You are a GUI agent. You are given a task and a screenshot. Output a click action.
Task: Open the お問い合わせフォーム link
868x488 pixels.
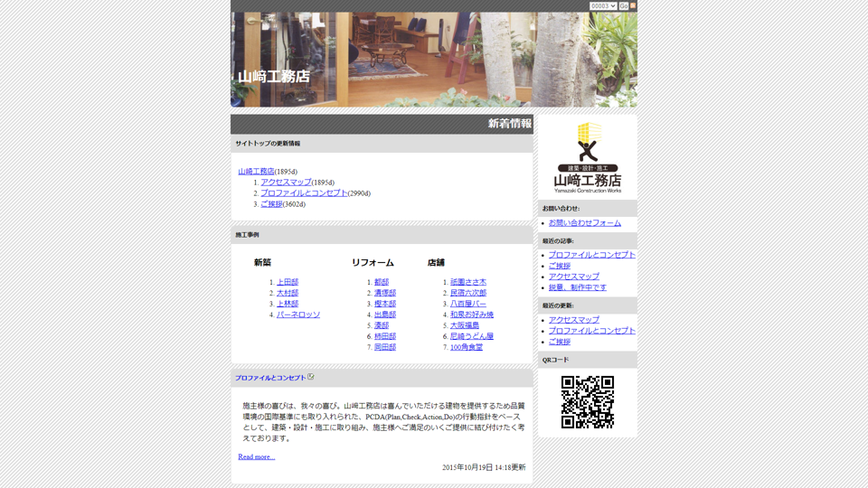coord(584,222)
